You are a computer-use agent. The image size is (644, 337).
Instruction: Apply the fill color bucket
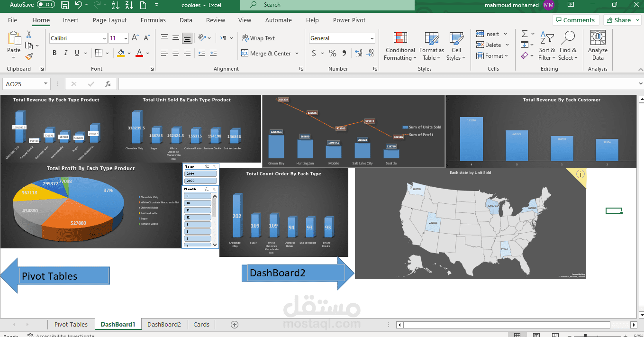(121, 53)
